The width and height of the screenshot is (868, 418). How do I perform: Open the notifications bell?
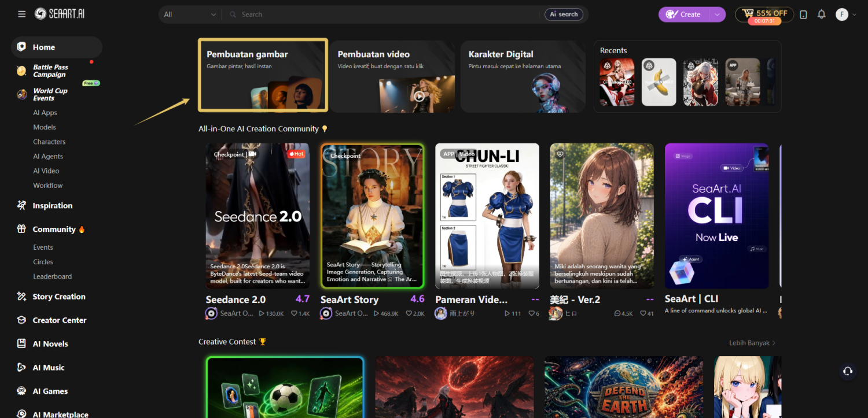821,14
